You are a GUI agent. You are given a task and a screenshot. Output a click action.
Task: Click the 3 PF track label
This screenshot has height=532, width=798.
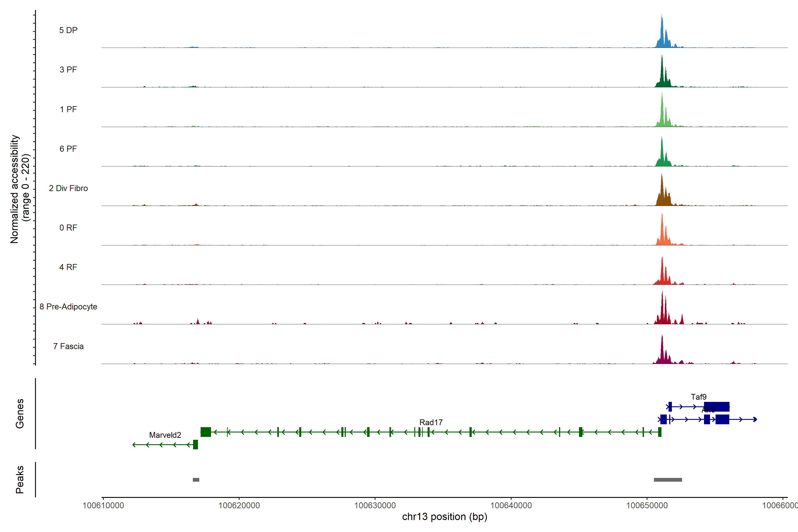point(68,70)
